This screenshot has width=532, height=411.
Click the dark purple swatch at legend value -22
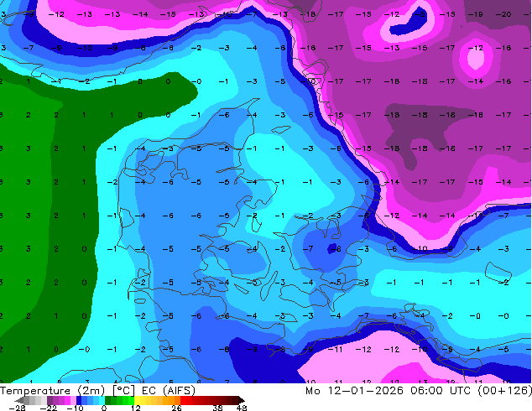coord(50,400)
